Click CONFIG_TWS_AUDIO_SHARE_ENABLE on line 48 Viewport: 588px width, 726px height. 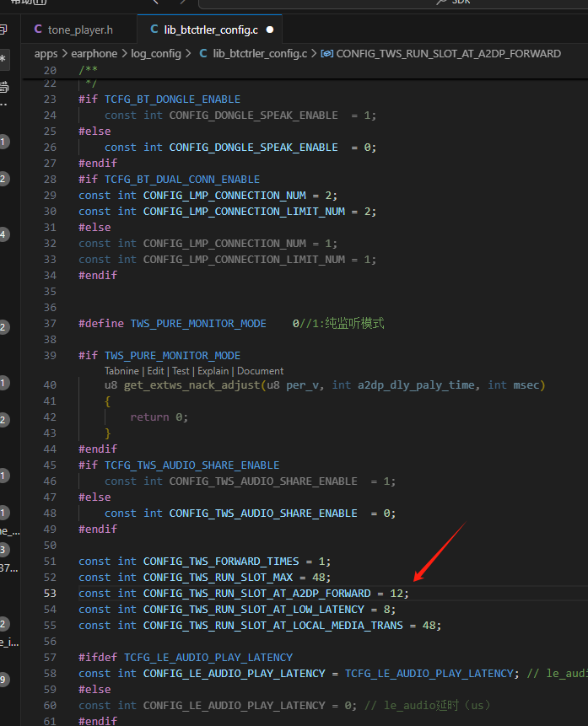pos(263,514)
